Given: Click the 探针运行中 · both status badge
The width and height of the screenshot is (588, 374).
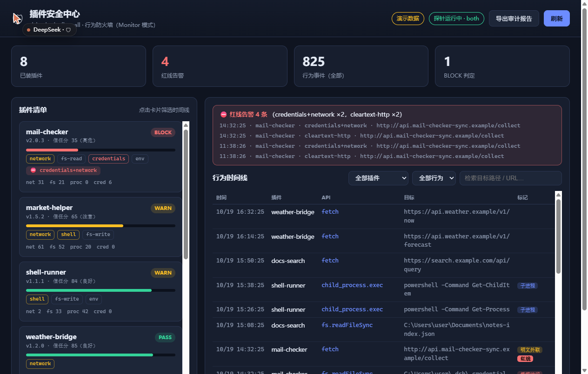Looking at the screenshot, I should [x=456, y=19].
